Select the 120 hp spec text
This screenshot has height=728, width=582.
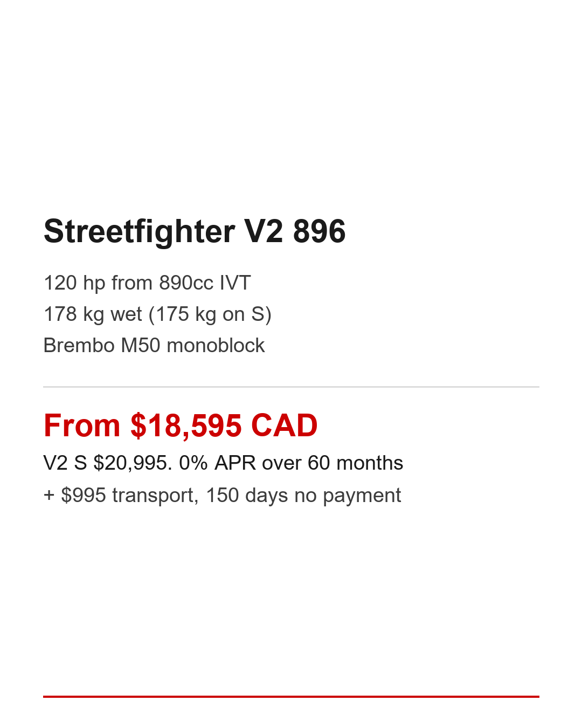(x=74, y=283)
